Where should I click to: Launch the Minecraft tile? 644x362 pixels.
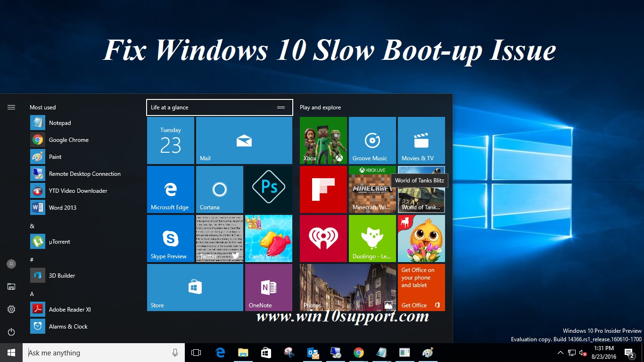372,189
